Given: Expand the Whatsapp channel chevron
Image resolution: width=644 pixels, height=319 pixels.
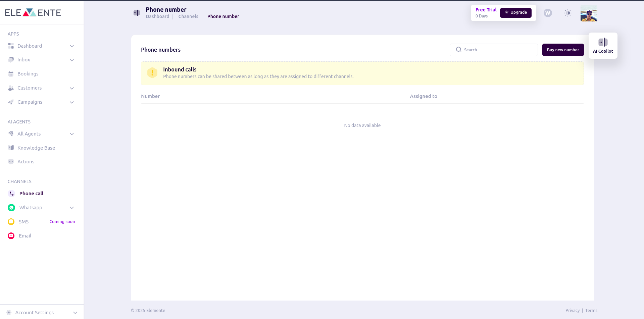Looking at the screenshot, I should coord(72,208).
